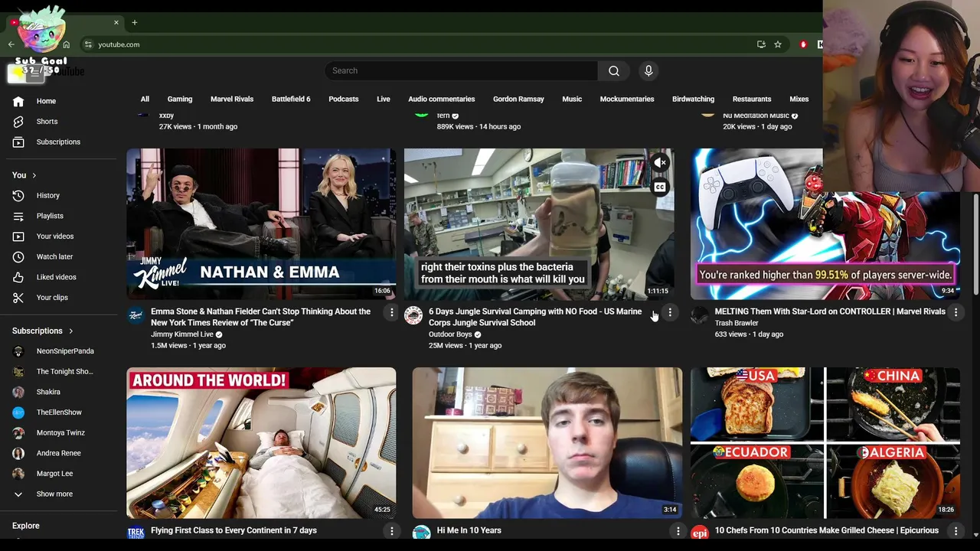Screen dimensions: 980x551
Task: Open the grilled cheese countries thumbnail
Action: [x=825, y=442]
